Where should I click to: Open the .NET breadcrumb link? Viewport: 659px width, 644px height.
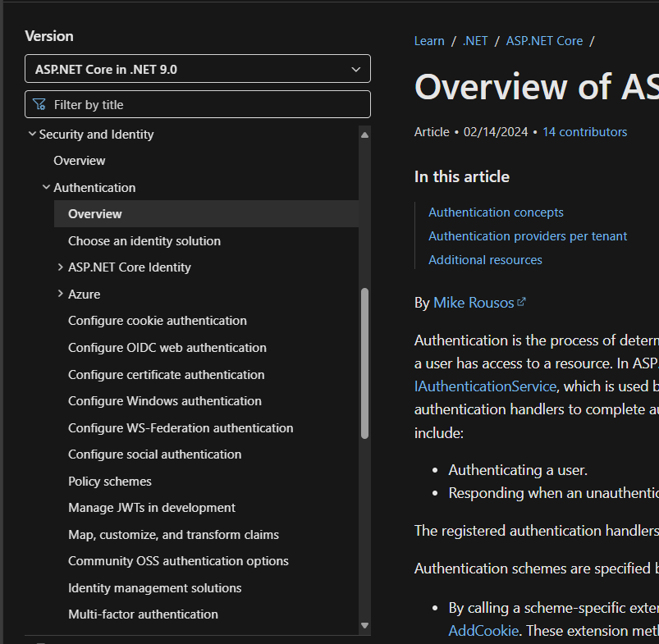click(x=475, y=41)
